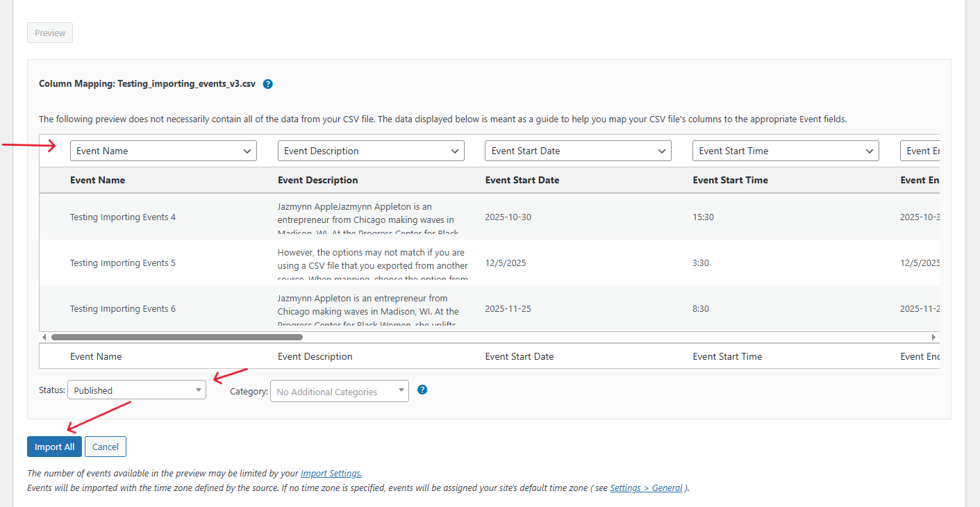The width and height of the screenshot is (980, 507).
Task: Expand the Event Start Date mapping dropdown
Action: tap(578, 151)
